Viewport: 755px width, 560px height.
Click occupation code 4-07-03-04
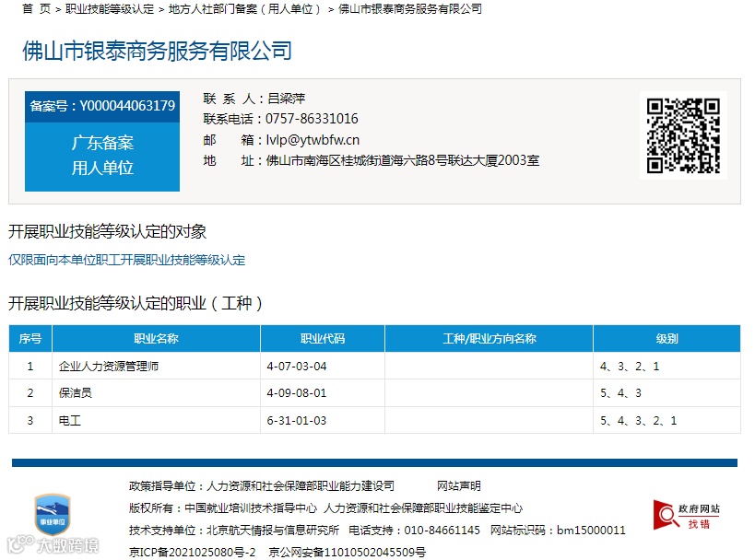(297, 366)
